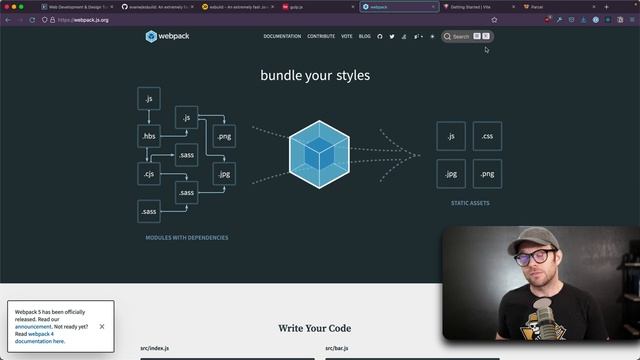Screen dimensions: 640x360
Task: Open the announcement link in notification
Action: (33, 327)
